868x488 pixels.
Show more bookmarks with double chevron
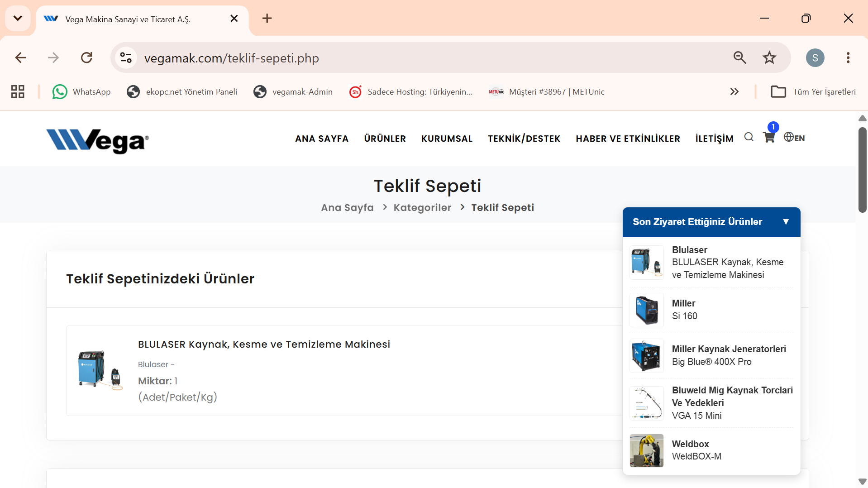coord(734,92)
